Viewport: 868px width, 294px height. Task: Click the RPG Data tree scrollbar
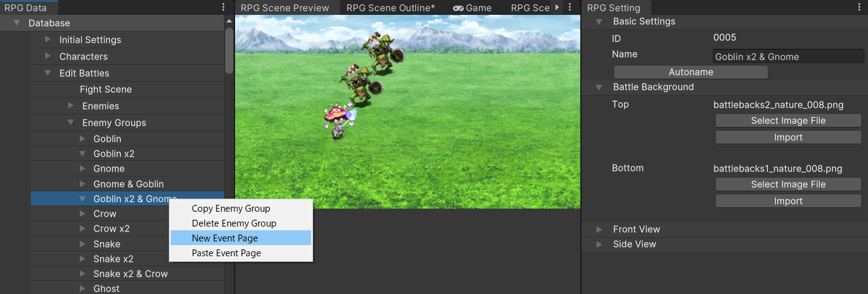(x=229, y=51)
